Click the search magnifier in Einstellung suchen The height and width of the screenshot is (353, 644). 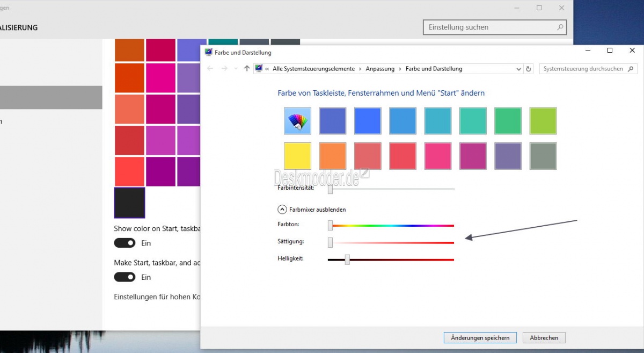560,27
